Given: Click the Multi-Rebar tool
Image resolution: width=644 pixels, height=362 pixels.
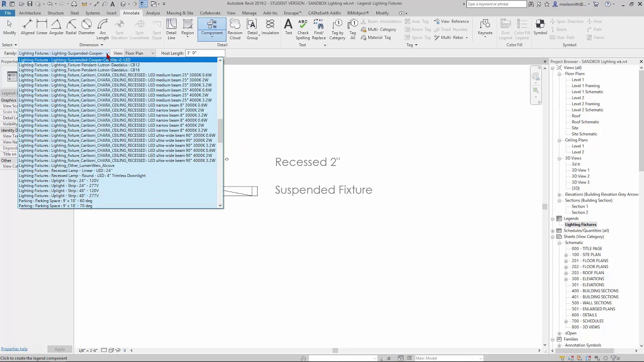Looking at the screenshot, I should (x=451, y=37).
